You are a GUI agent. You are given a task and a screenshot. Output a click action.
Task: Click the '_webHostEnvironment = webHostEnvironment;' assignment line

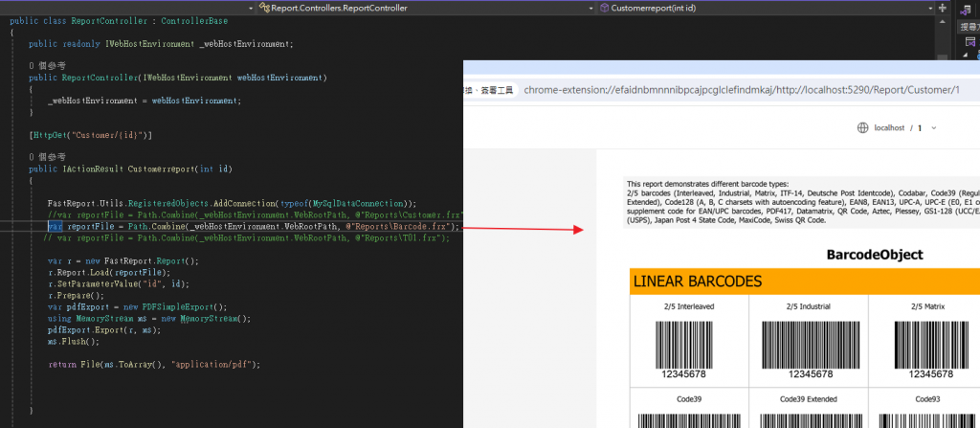point(144,101)
